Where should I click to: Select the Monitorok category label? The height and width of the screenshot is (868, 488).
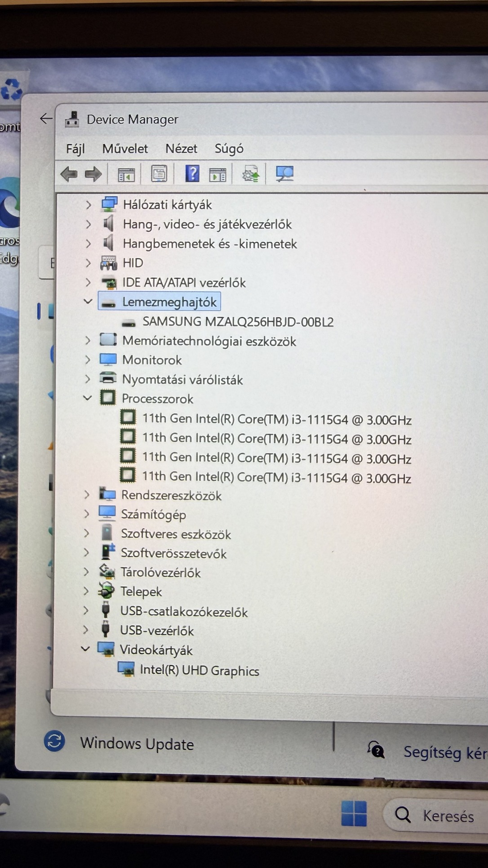click(x=152, y=360)
